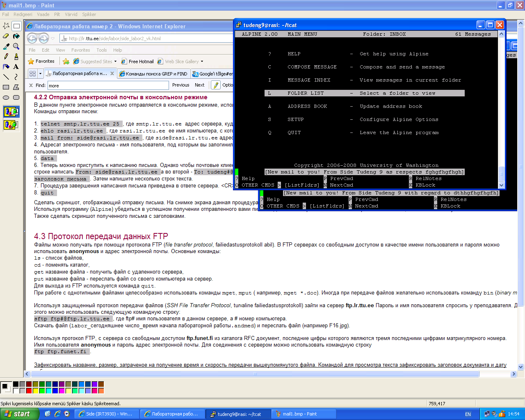Image resolution: width=525 pixels, height=420 pixels.
Task: Click the Show Desktop quick launch icon
Action: coord(48,414)
